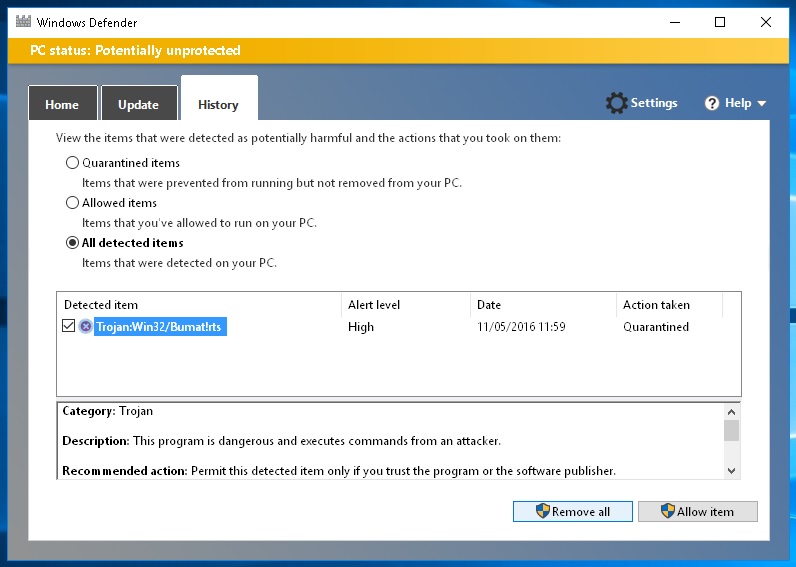The width and height of the screenshot is (796, 567).
Task: Click the Windows Defender castle icon in title bar
Action: tap(23, 22)
